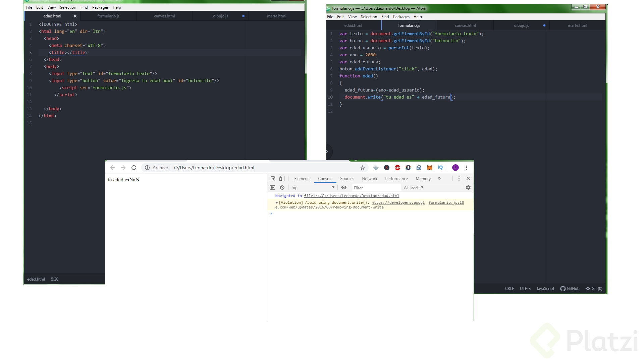The image size is (644, 362).
Task: Open the Memory tab in DevTools
Action: (423, 179)
